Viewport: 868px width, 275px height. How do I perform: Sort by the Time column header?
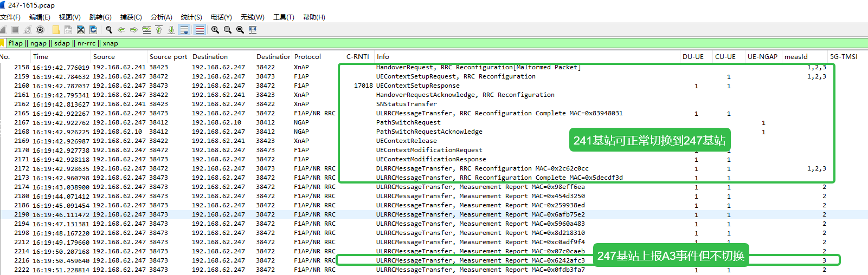tap(41, 57)
